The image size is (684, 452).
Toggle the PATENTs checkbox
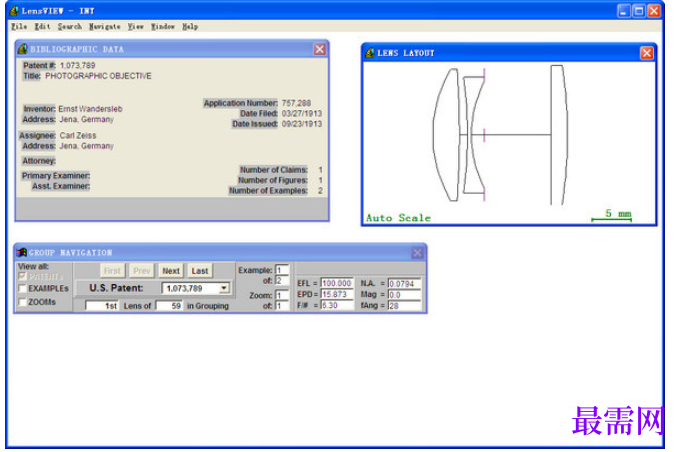coord(23,276)
